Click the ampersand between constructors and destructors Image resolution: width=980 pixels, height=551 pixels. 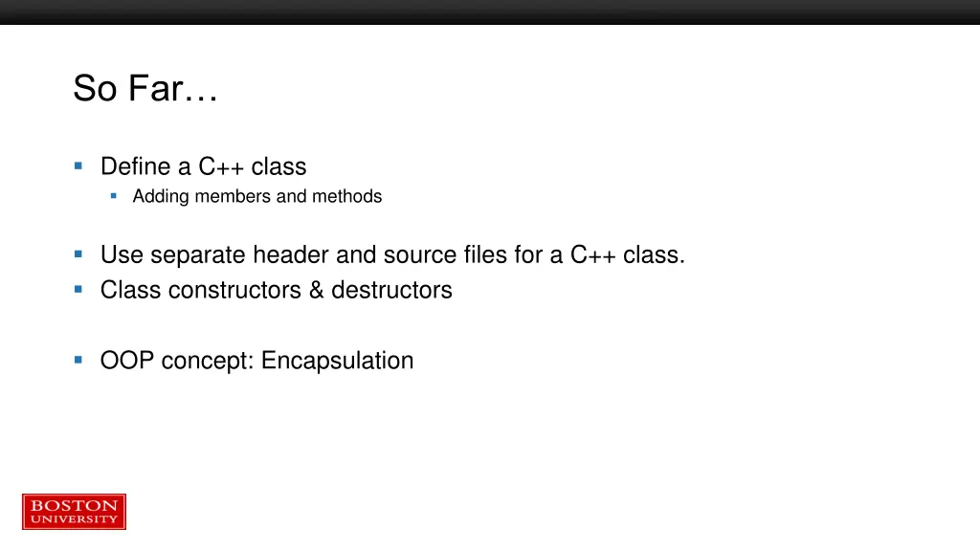pos(316,291)
